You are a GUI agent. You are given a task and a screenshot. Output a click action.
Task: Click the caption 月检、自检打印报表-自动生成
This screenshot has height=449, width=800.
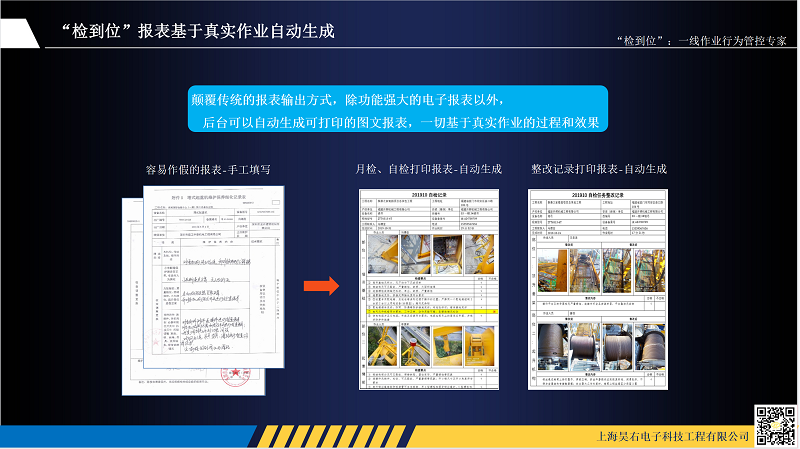point(429,169)
